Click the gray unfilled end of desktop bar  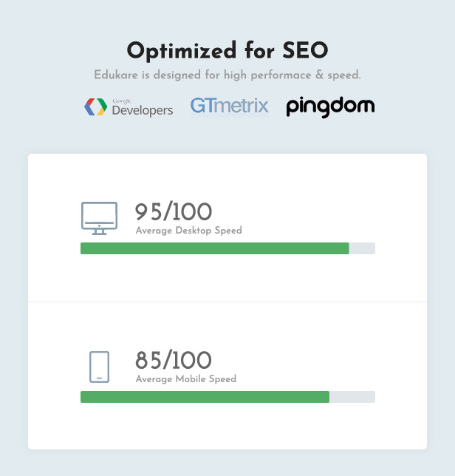click(x=362, y=248)
